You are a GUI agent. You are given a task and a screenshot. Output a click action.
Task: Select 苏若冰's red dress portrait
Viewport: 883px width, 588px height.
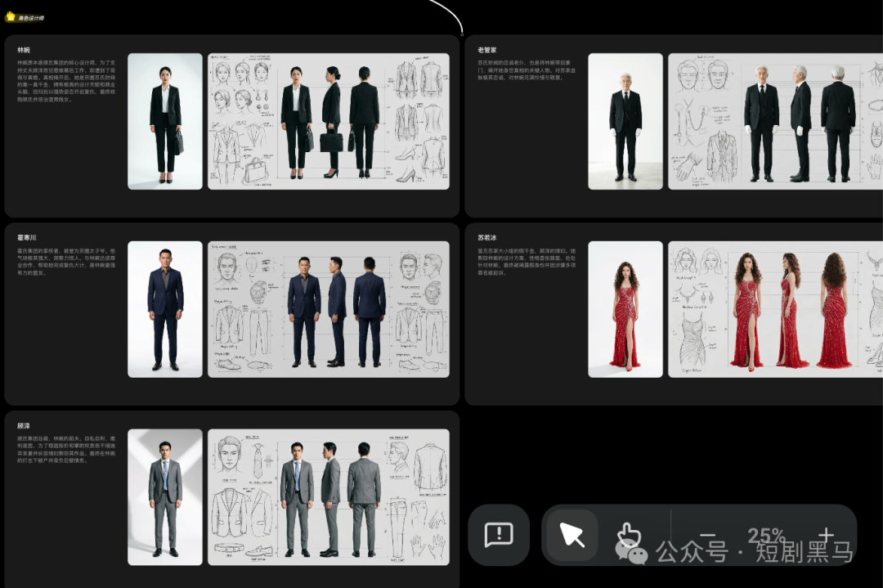(625, 309)
